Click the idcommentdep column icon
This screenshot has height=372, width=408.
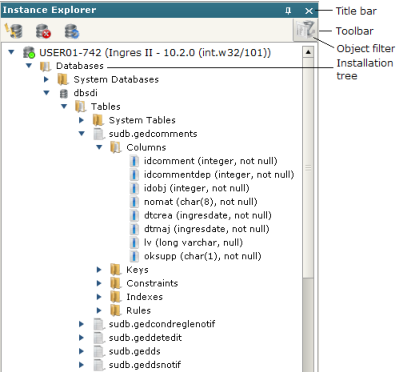(x=134, y=175)
